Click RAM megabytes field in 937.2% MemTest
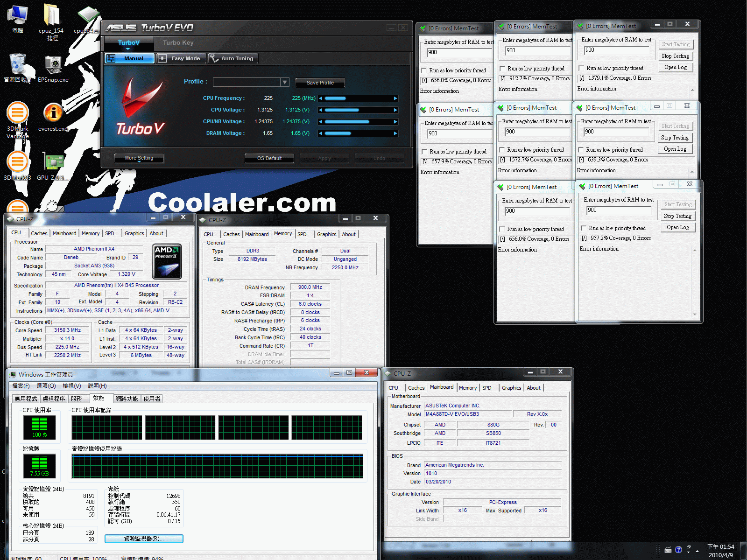Viewport: 747px width, 560px height. tap(619, 210)
